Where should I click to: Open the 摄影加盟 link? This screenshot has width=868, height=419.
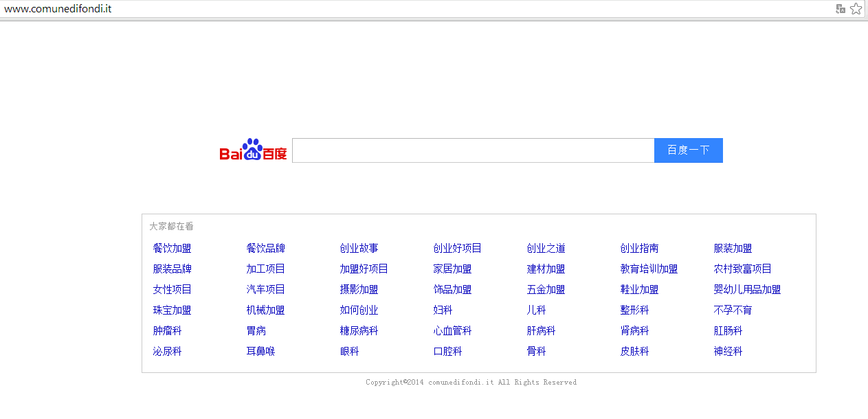click(x=359, y=290)
